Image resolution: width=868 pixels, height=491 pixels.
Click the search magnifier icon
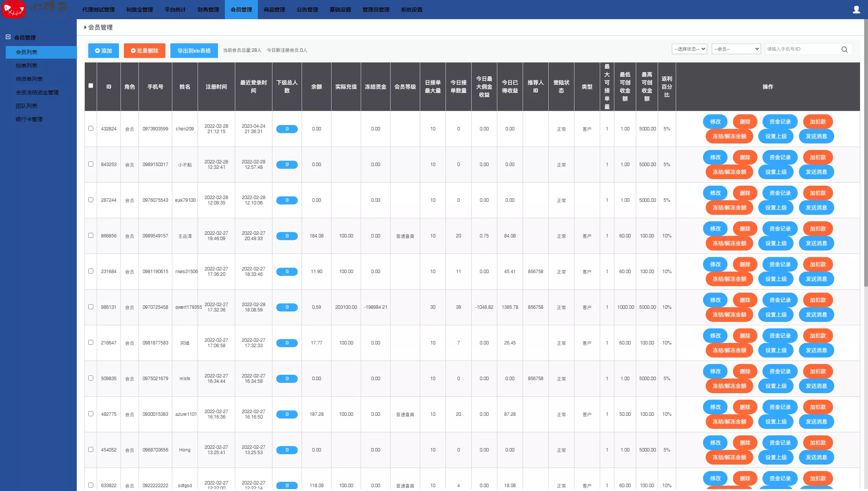tap(844, 49)
